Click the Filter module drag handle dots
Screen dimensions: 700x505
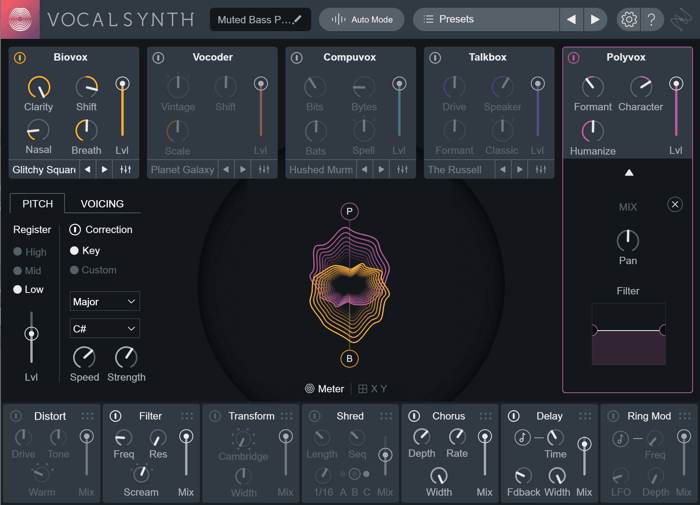(x=187, y=416)
